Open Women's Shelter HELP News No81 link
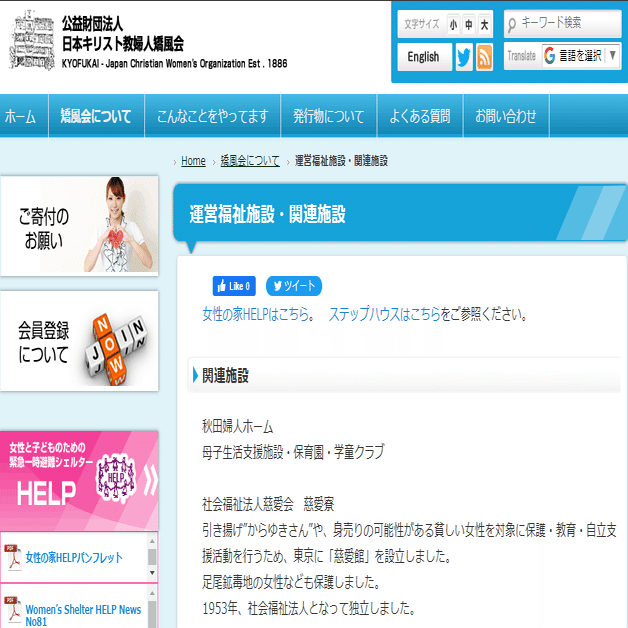Screen dimensions: 628x628 tap(83, 615)
